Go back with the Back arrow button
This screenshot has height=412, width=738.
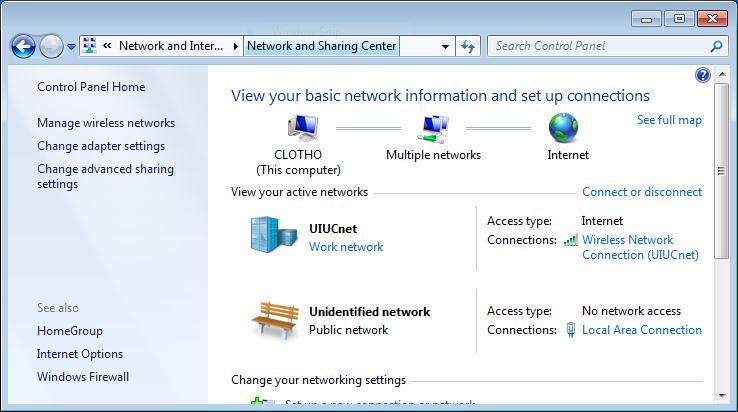pos(24,46)
